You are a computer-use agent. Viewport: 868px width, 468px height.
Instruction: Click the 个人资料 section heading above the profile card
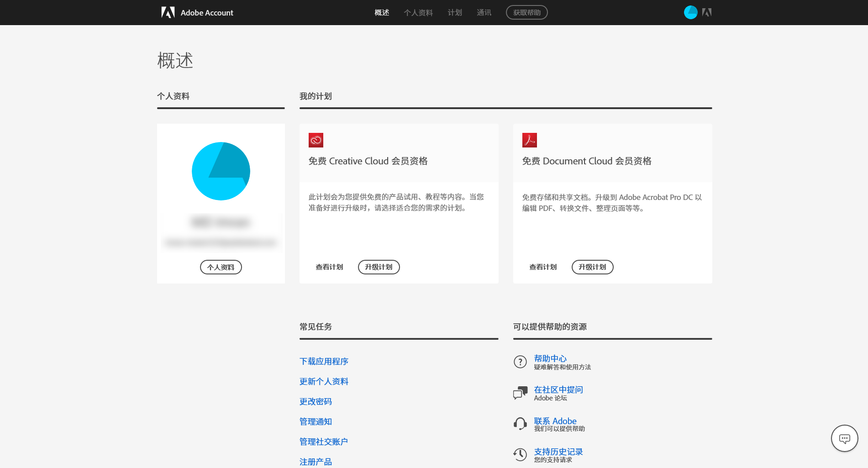point(173,96)
